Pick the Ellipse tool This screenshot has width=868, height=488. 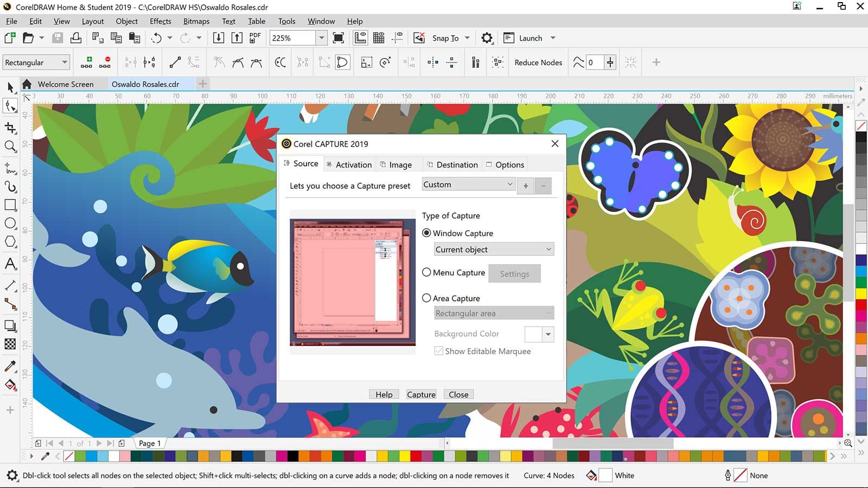pyautogui.click(x=10, y=223)
